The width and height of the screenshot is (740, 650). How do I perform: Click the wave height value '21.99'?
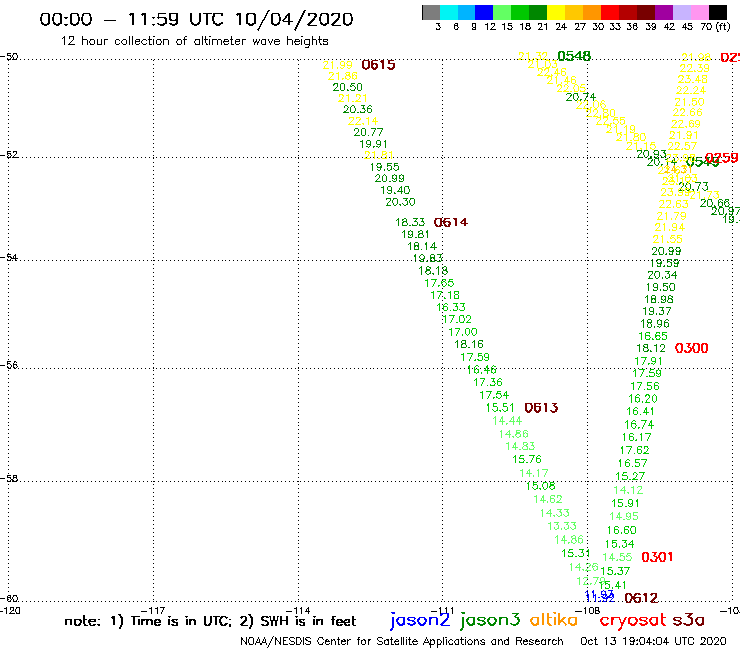pos(337,65)
